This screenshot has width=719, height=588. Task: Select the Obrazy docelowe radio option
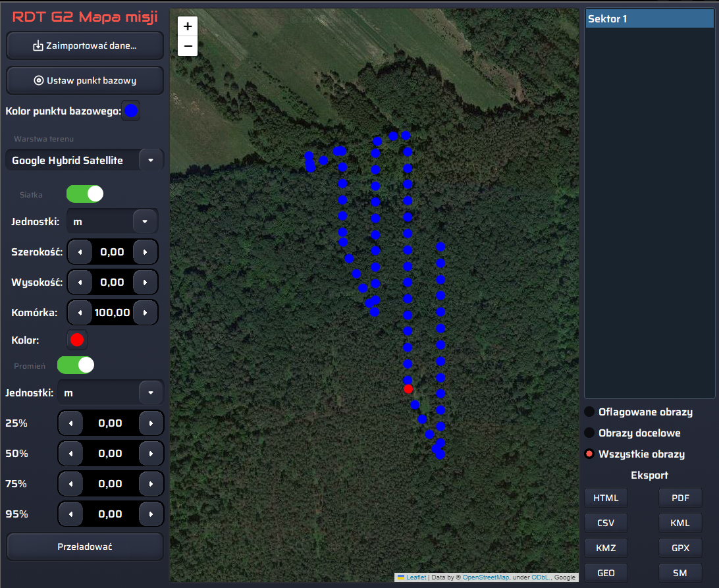[589, 433]
